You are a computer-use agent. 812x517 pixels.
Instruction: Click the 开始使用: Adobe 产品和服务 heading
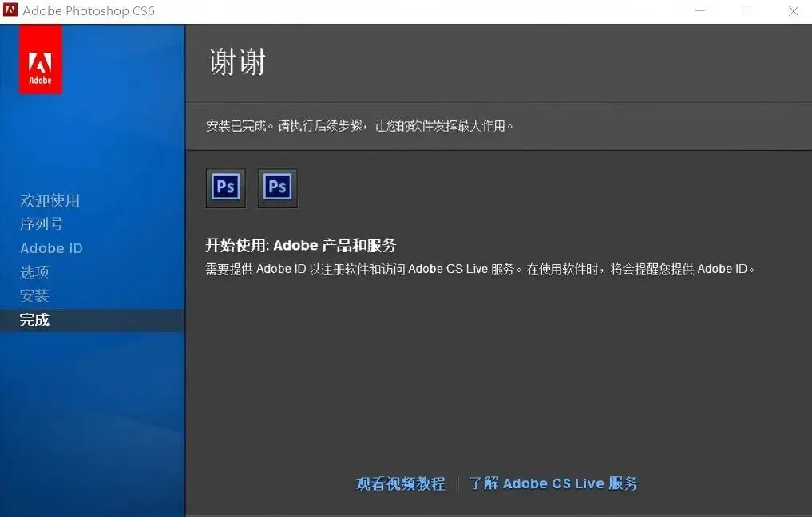301,245
